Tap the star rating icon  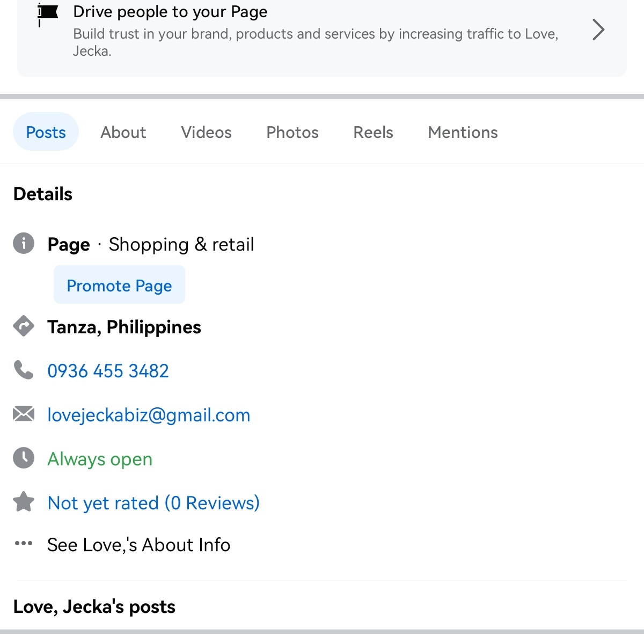[24, 502]
